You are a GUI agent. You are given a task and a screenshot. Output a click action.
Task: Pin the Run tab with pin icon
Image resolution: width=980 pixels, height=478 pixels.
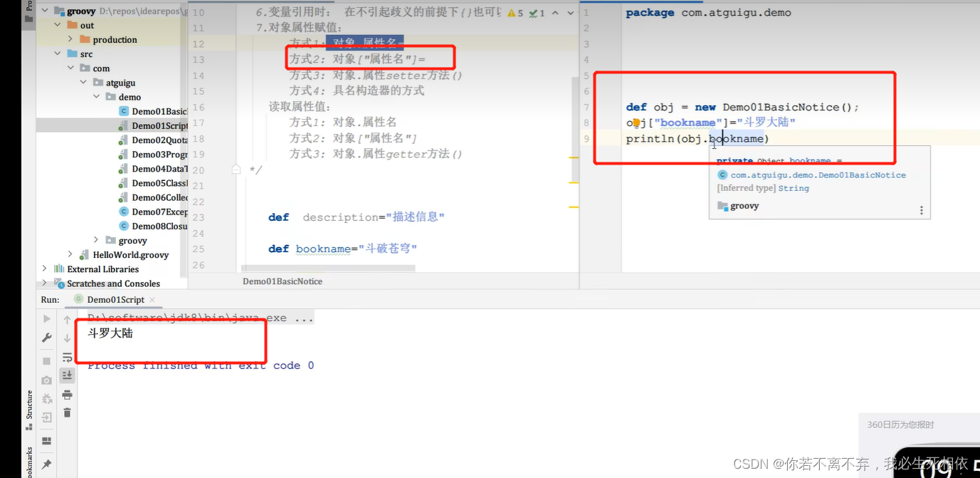(47, 464)
